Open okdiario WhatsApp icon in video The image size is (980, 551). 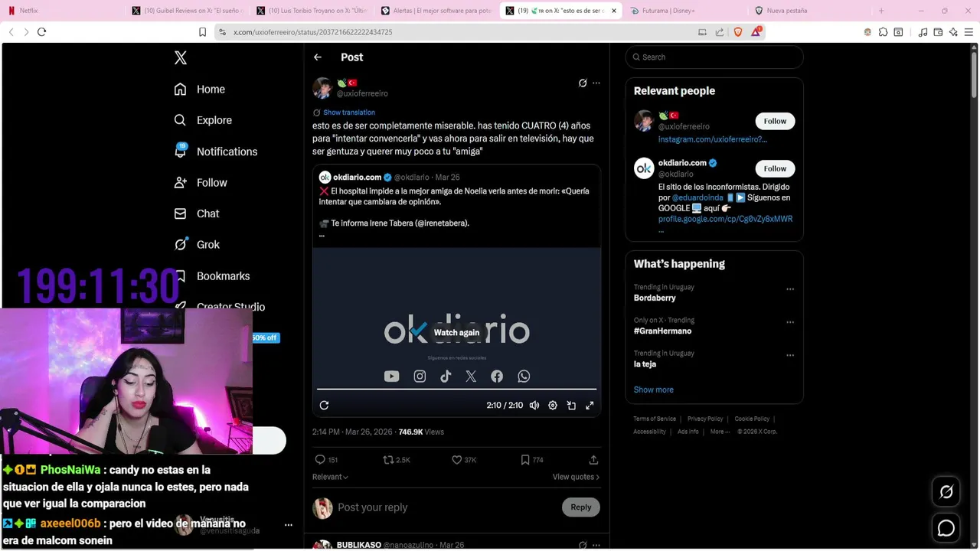point(524,377)
